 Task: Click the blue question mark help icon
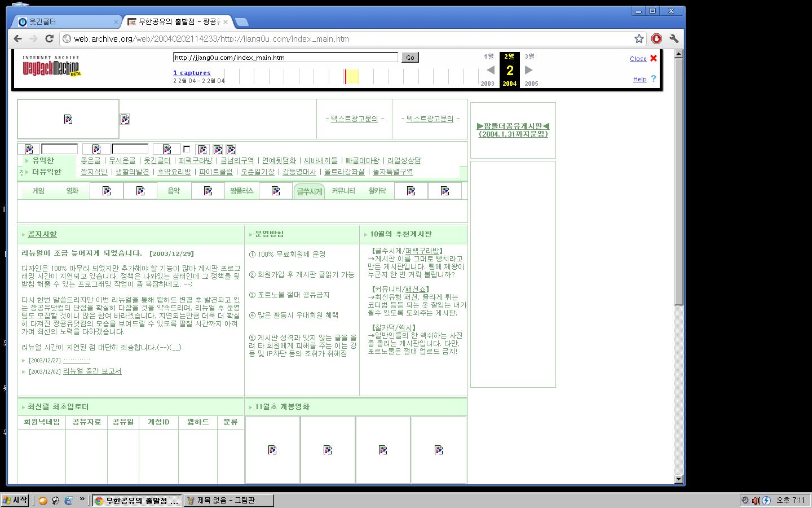[654, 78]
